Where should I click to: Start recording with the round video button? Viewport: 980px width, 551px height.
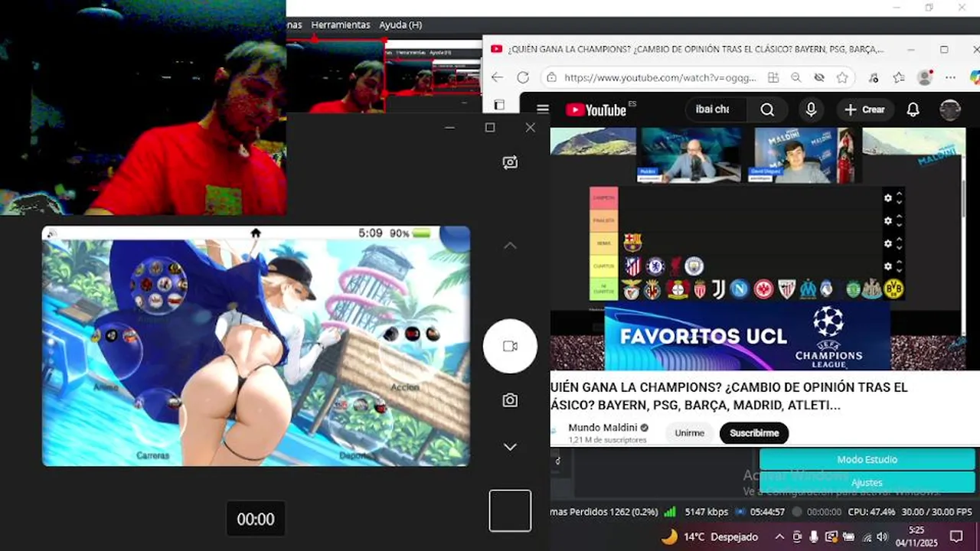pyautogui.click(x=510, y=346)
